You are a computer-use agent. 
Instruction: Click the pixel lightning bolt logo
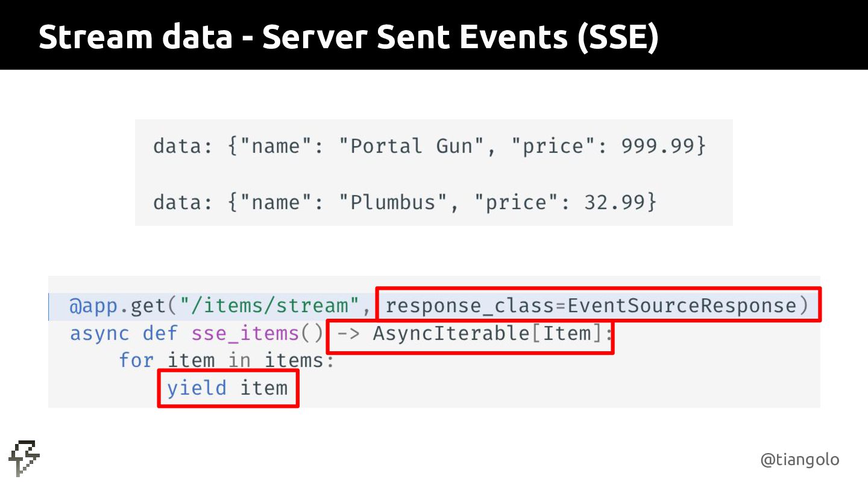24,458
